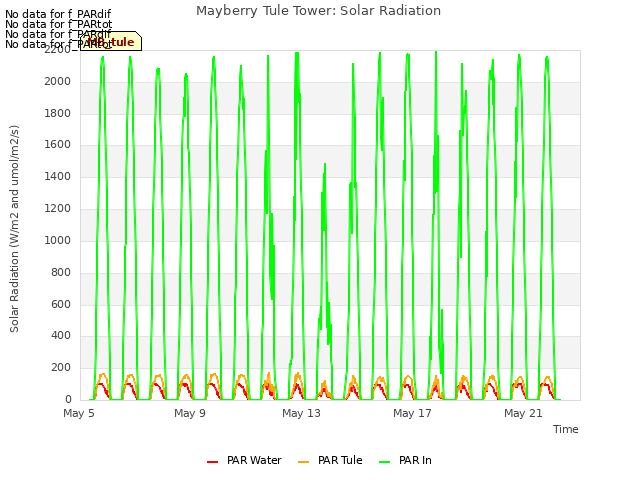Click the May 9 x-axis label
Image resolution: width=640 pixels, height=480 pixels.
point(190,413)
